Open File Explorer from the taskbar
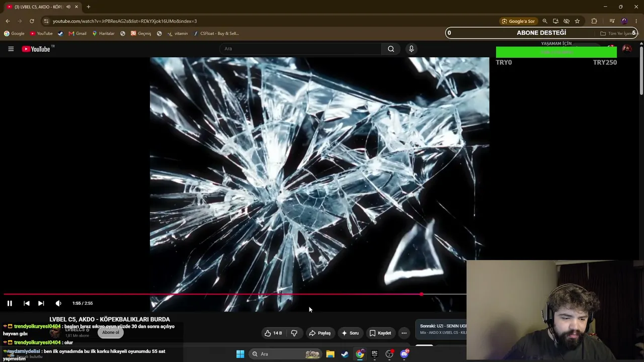This screenshot has height=362, width=644. click(x=330, y=354)
